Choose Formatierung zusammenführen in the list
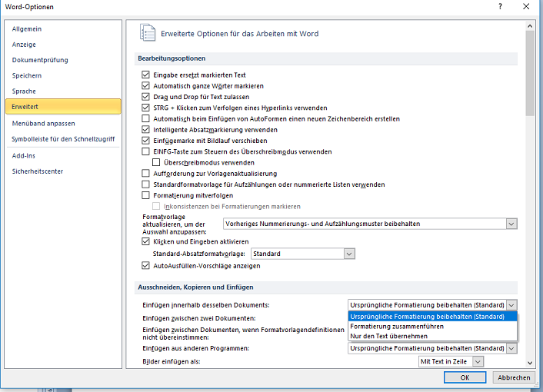Image resolution: width=543 pixels, height=392 pixels. [432, 326]
